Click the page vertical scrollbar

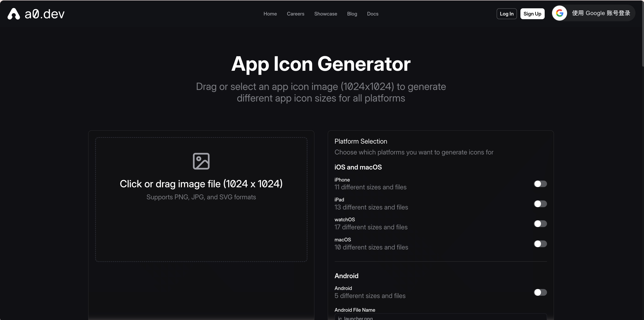pos(643,34)
